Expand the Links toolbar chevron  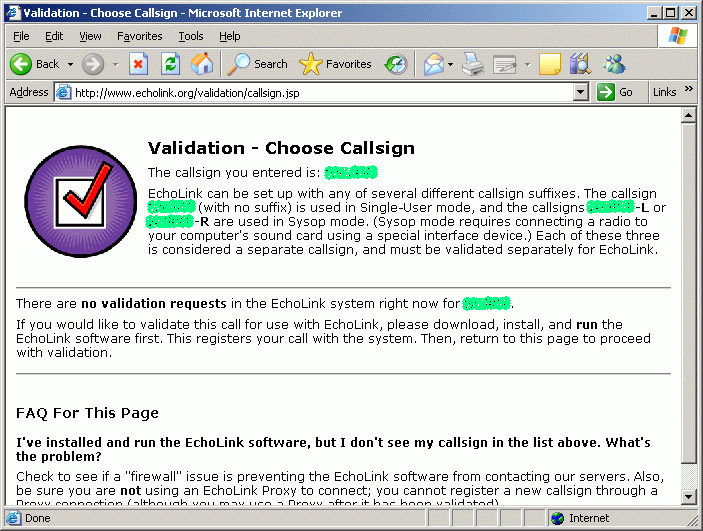click(x=689, y=89)
